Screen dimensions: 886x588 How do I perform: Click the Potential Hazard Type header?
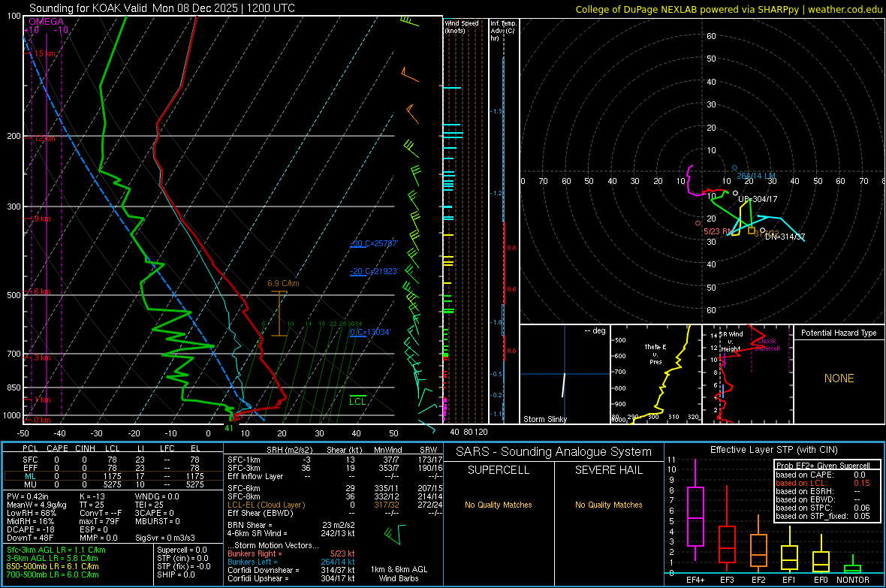839,333
